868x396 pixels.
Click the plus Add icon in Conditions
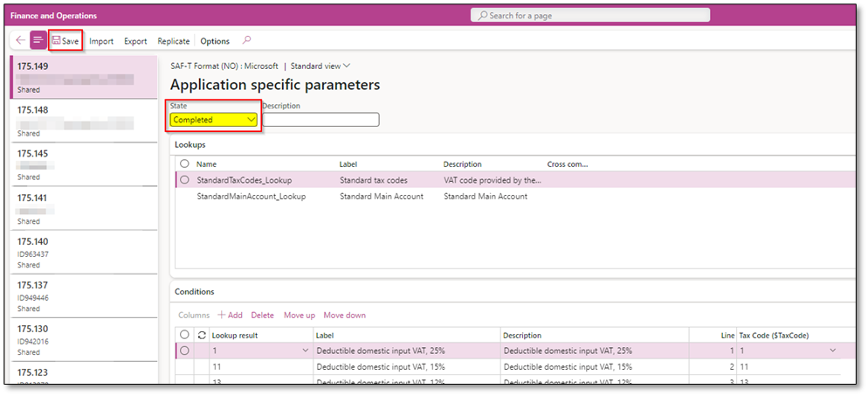tap(221, 315)
